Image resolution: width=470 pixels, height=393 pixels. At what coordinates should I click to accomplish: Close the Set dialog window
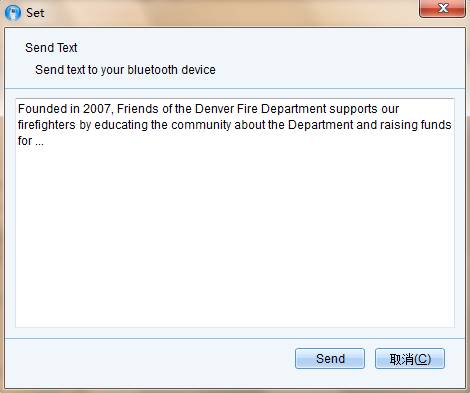pyautogui.click(x=442, y=8)
